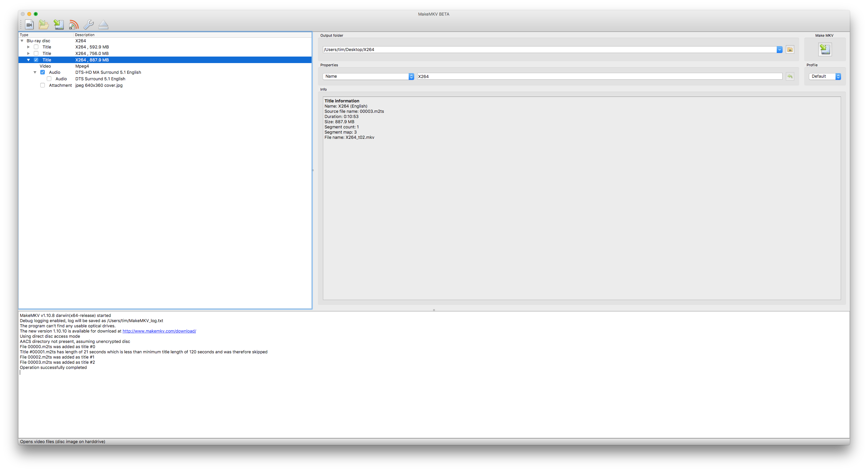The height and width of the screenshot is (471, 868).
Task: Click the Operation successfully completed log line
Action: click(53, 368)
